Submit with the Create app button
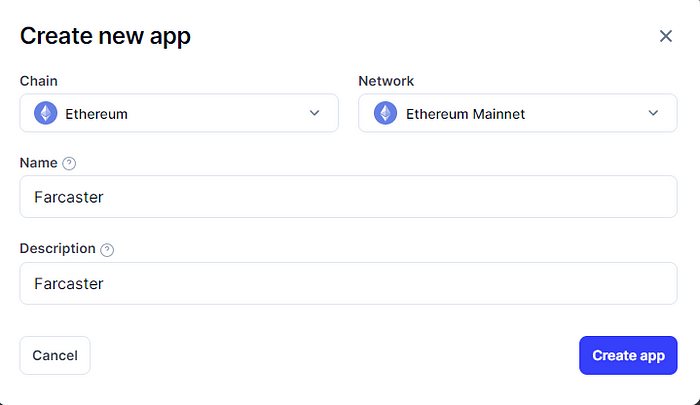Image resolution: width=700 pixels, height=405 pixels. point(628,355)
